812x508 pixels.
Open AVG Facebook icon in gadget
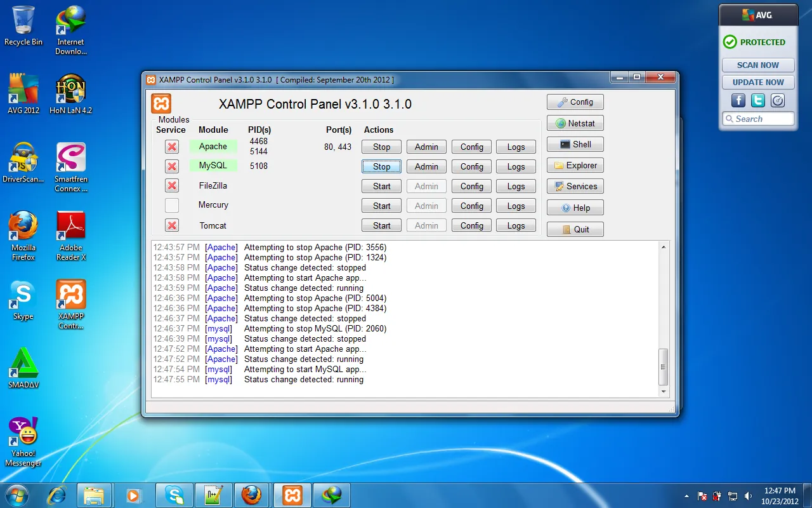pyautogui.click(x=738, y=100)
